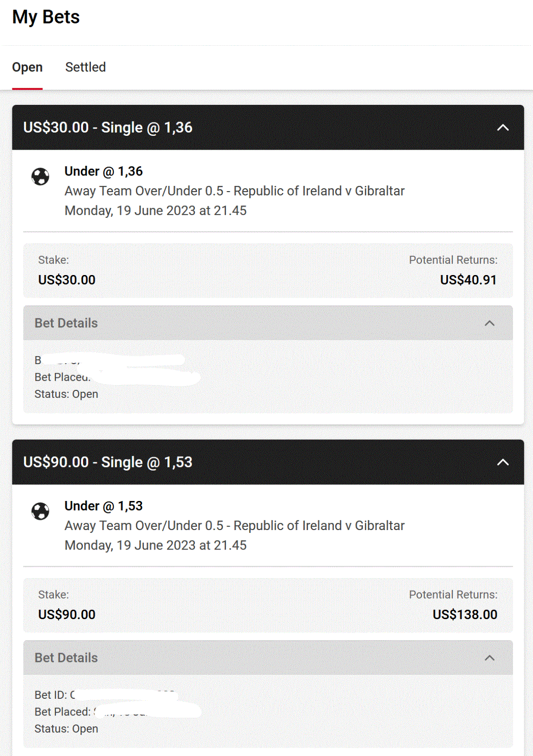
Task: Click the football icon beside Under @ 1,53
Action: click(41, 511)
